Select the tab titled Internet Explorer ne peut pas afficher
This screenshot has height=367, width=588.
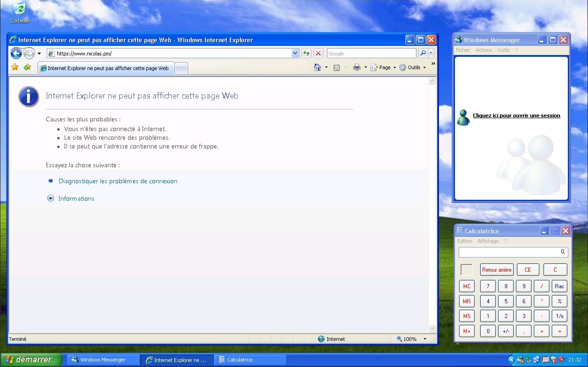coord(105,68)
